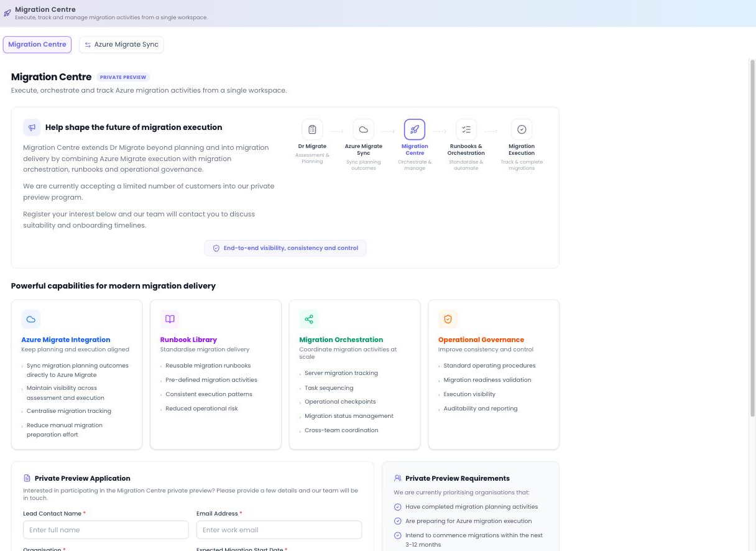Click the check icon beside 'Intend to commence migrations'
Screen dimensions: 756x551
[x=398, y=535]
